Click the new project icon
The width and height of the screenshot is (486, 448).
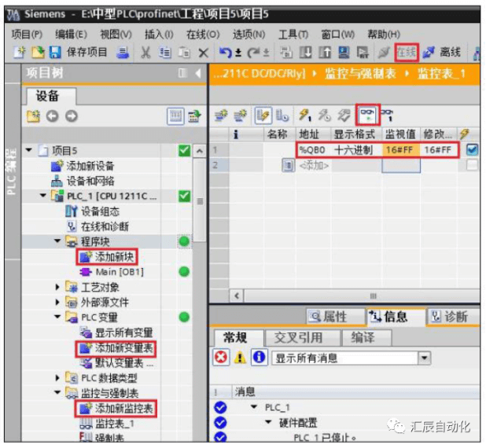[x=19, y=53]
